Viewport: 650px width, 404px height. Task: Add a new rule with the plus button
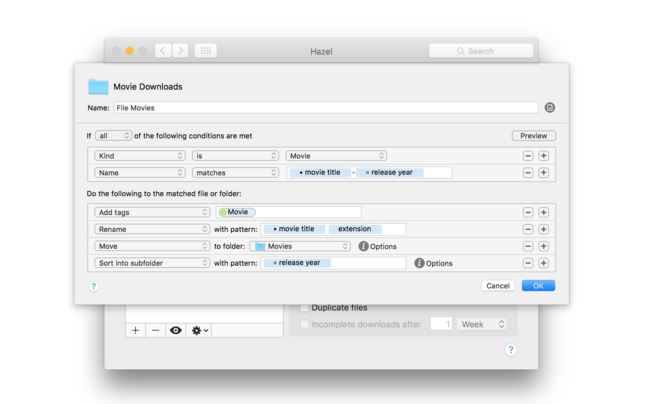point(136,330)
